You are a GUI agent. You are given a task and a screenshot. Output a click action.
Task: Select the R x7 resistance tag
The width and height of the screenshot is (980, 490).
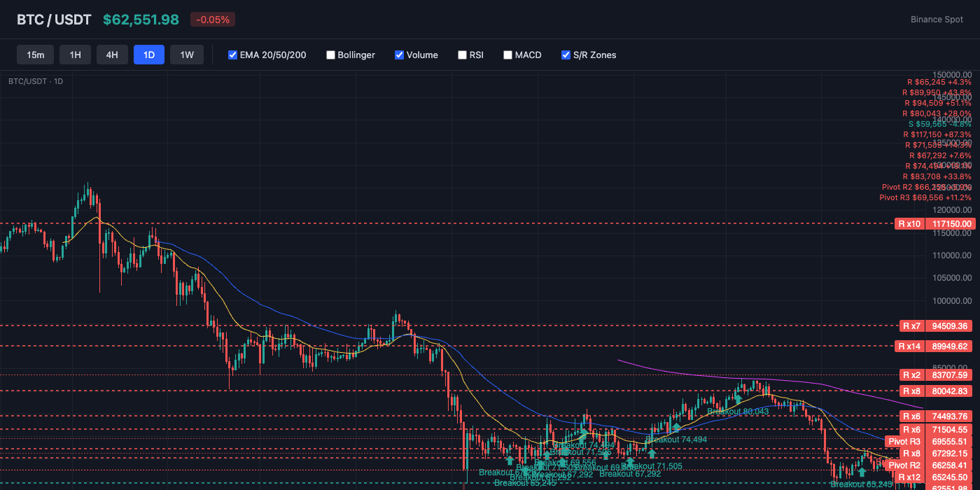click(911, 325)
